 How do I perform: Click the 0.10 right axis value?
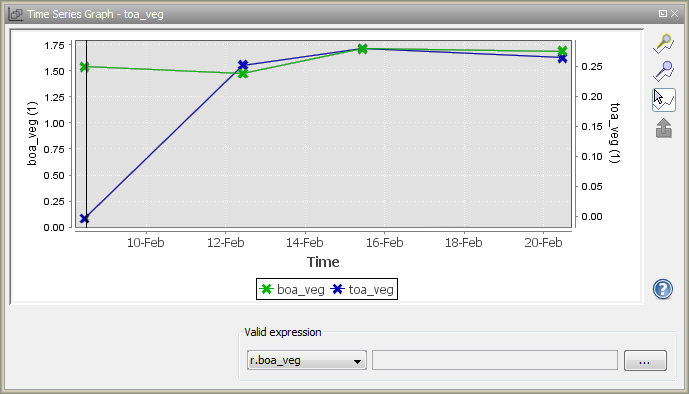(592, 156)
